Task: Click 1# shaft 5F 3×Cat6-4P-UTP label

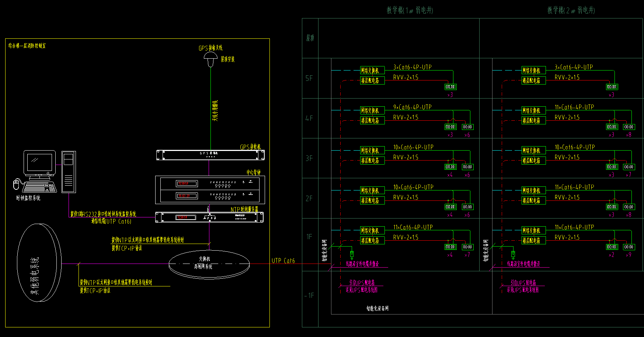Action: click(412, 67)
